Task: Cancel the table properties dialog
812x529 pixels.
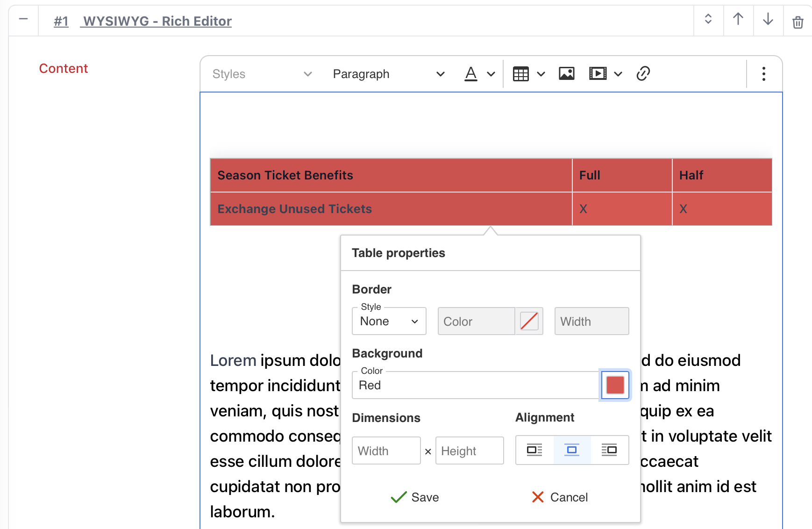Action: (x=560, y=497)
